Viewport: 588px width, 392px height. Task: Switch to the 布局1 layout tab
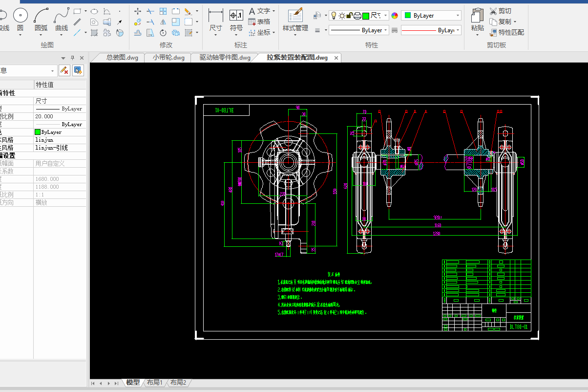(x=154, y=382)
